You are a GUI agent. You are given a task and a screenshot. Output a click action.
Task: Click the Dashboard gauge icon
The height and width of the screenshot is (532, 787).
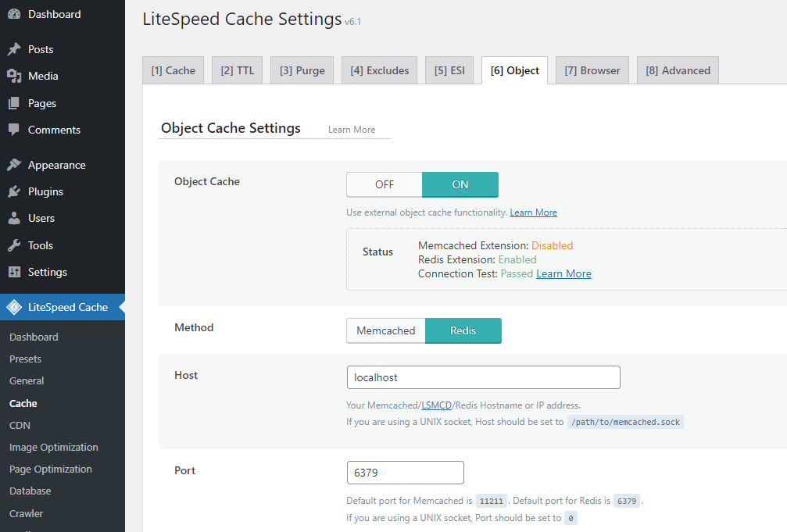click(14, 14)
